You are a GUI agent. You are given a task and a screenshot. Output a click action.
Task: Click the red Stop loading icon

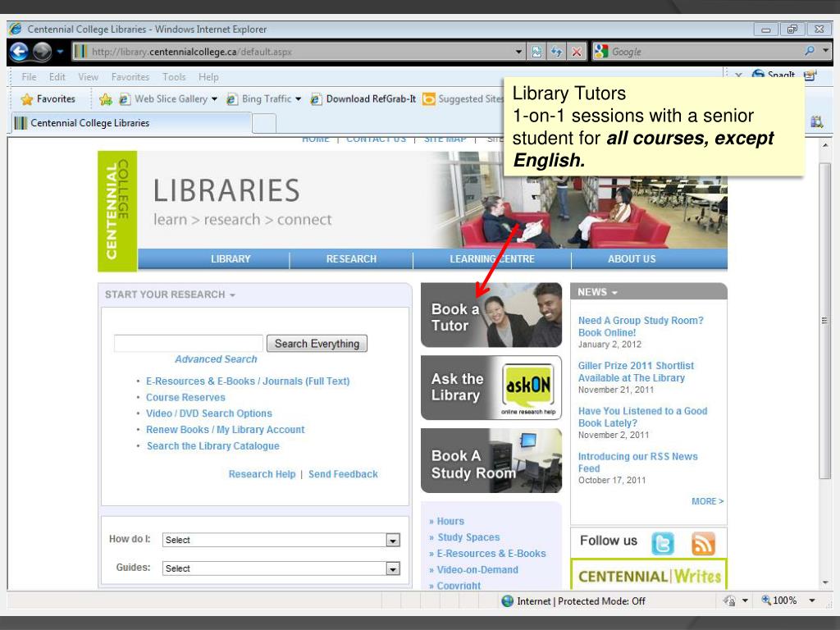(x=577, y=52)
